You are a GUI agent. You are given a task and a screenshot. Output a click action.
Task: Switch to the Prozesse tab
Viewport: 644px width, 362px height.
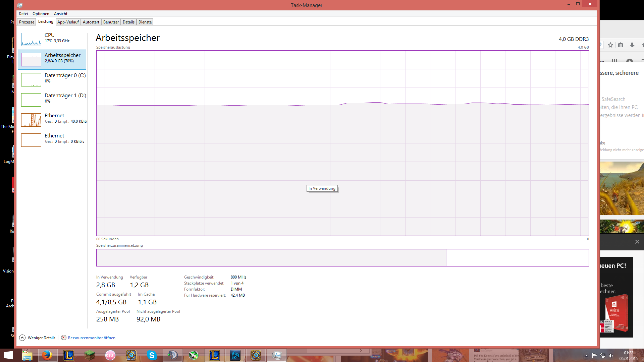point(26,22)
